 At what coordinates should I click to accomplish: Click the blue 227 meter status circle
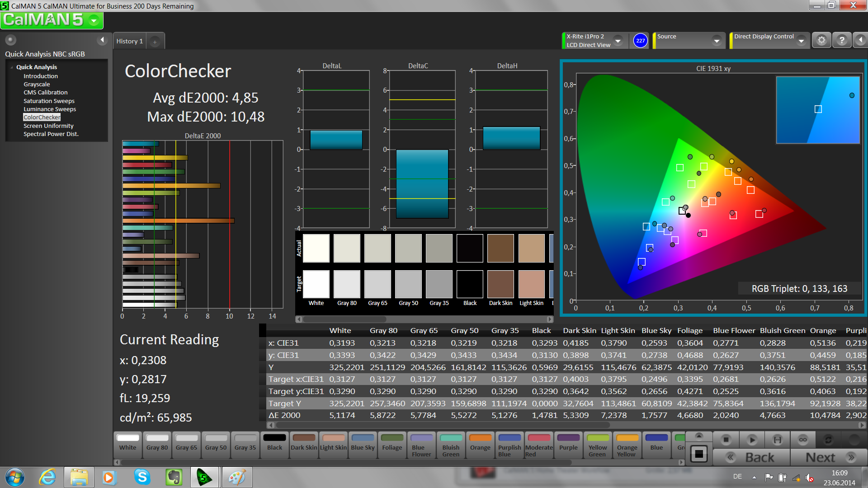tap(640, 41)
